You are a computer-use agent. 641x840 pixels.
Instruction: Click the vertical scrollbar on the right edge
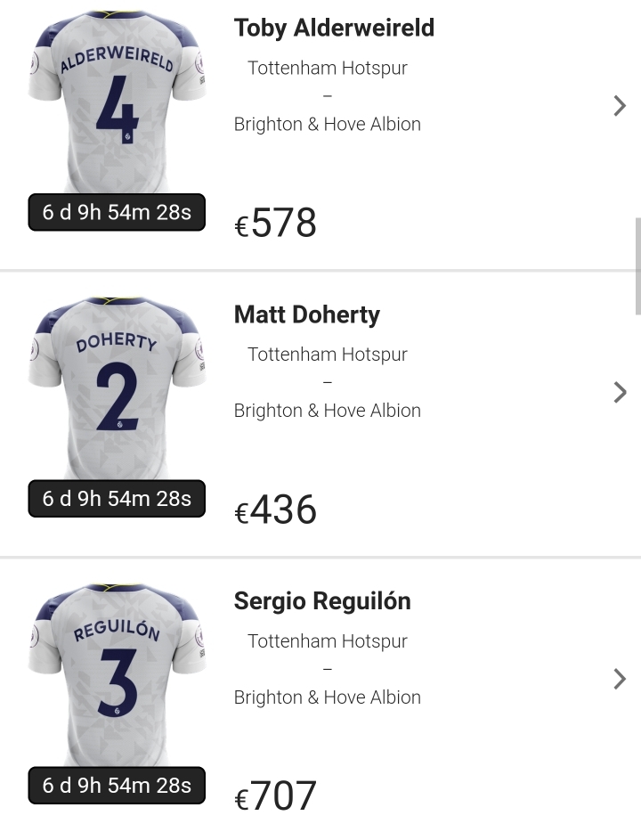(637, 265)
